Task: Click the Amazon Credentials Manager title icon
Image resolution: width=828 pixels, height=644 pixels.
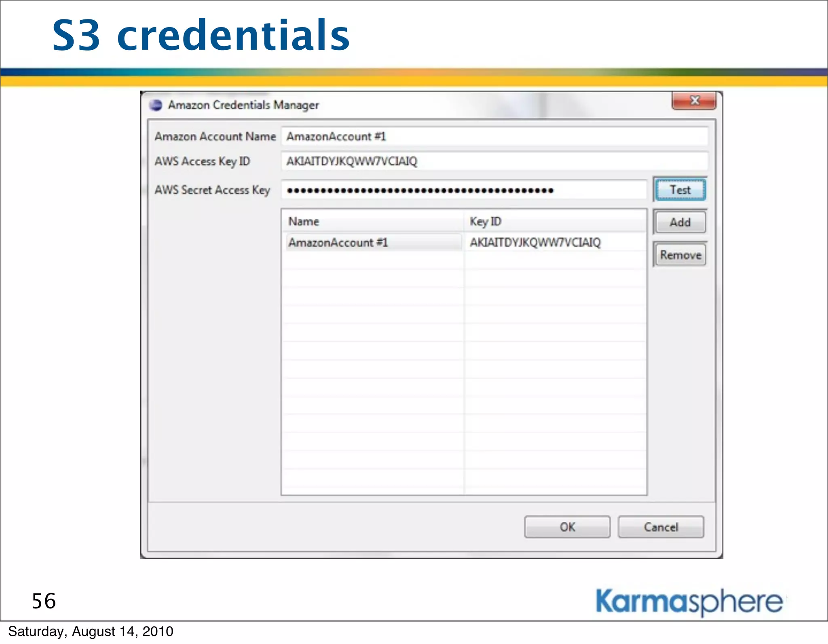Action: (x=156, y=105)
